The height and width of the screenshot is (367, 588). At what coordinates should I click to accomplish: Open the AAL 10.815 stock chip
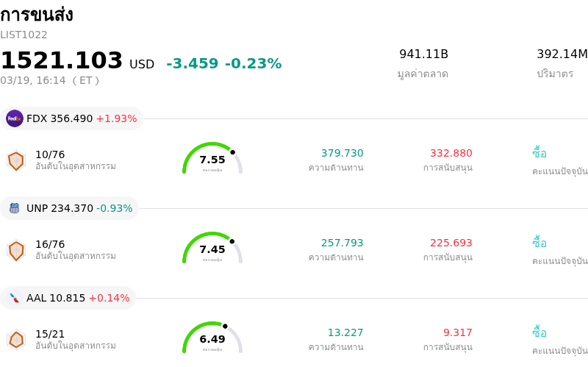[68, 298]
